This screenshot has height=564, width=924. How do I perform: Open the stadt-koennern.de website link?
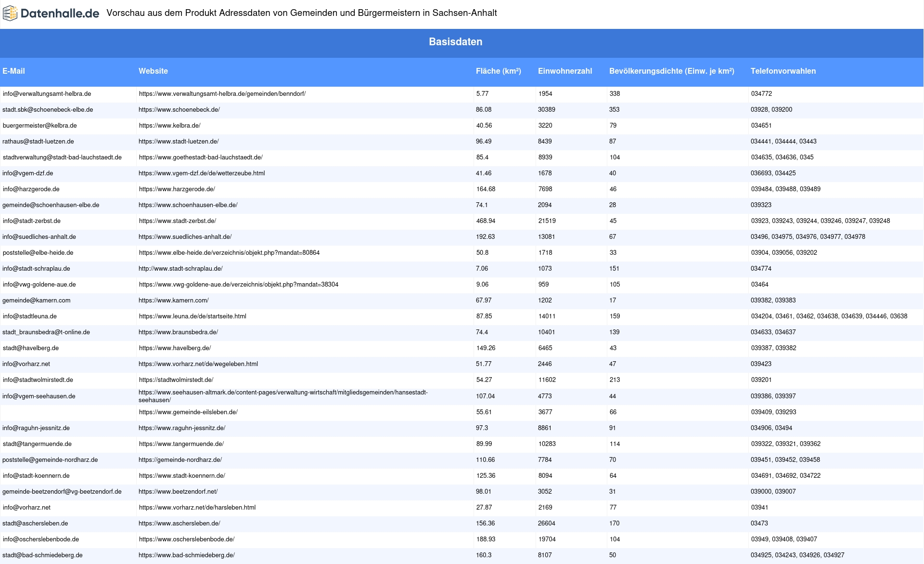point(182,476)
